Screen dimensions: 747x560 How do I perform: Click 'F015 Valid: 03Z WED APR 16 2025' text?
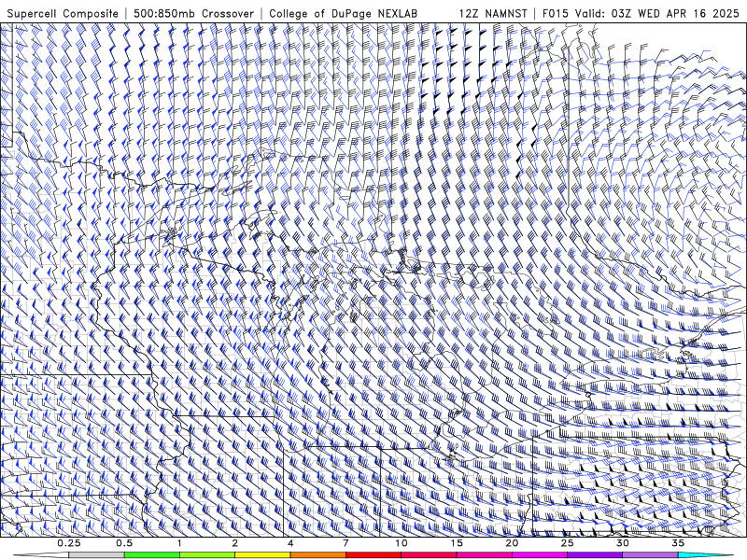pos(641,13)
